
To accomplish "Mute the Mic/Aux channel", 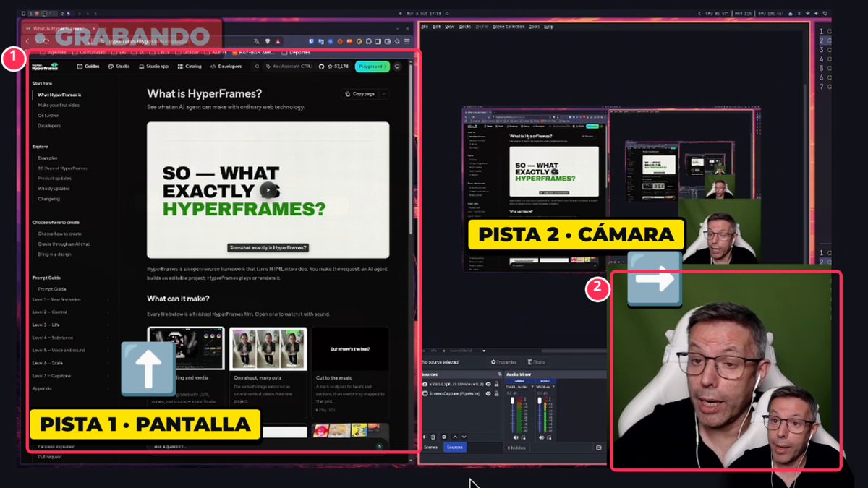I will click(541, 437).
